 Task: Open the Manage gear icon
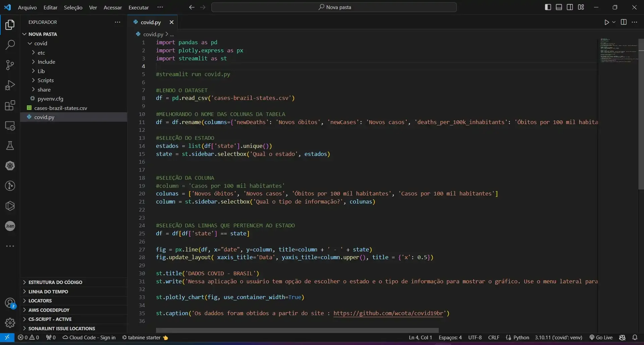click(10, 323)
